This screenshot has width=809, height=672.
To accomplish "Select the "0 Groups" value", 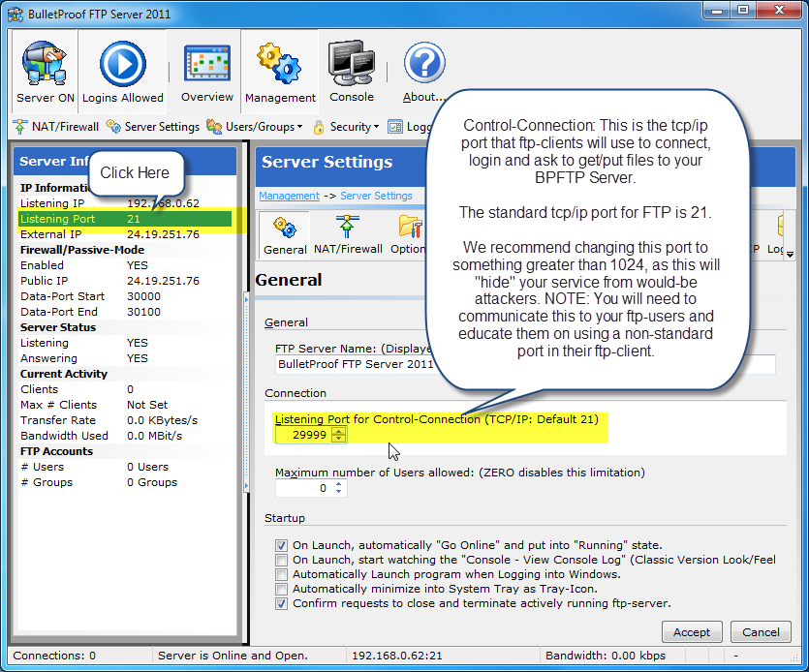I will [x=152, y=481].
